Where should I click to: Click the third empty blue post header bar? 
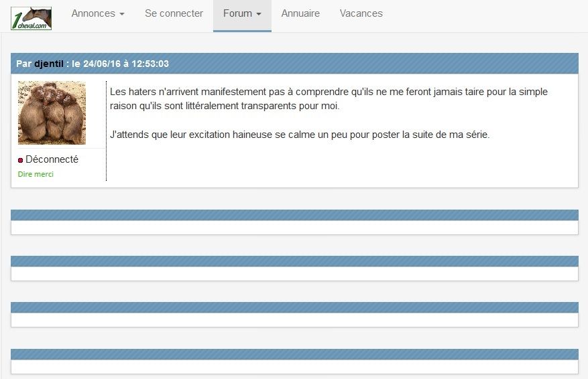coord(294,307)
